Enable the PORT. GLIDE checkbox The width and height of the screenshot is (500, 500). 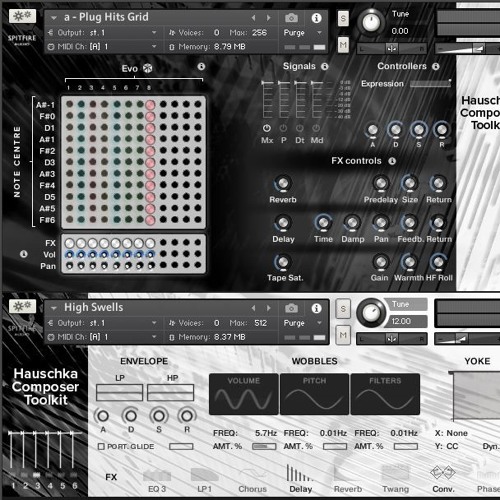(101, 446)
